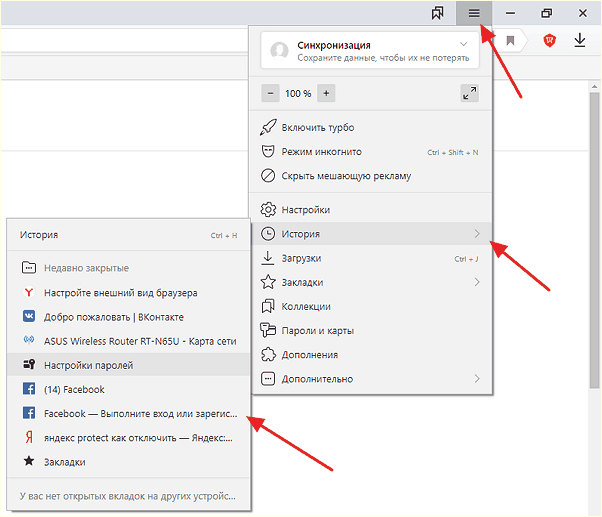Open full История header with Ctrl+H
Screen dimensions: 602x517
click(128, 235)
